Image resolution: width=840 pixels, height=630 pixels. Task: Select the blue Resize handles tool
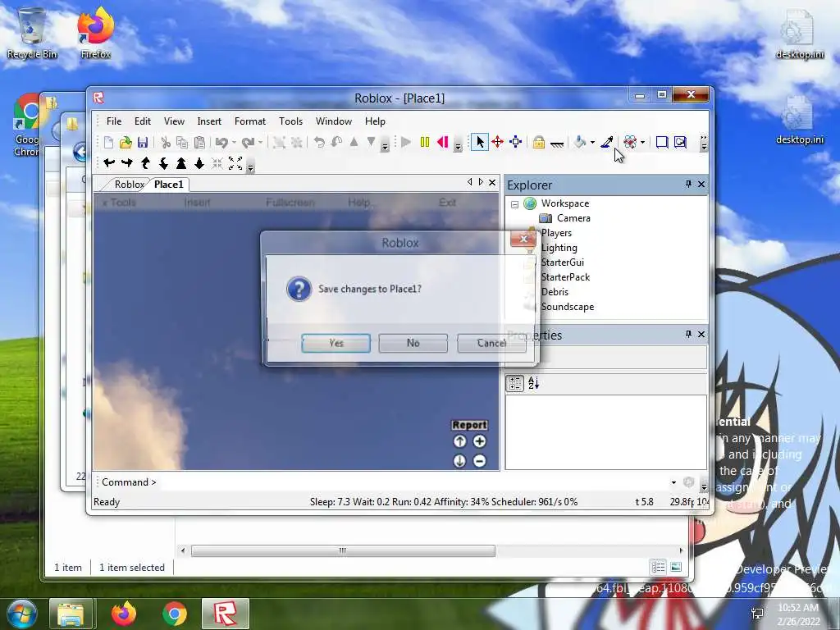coord(515,142)
